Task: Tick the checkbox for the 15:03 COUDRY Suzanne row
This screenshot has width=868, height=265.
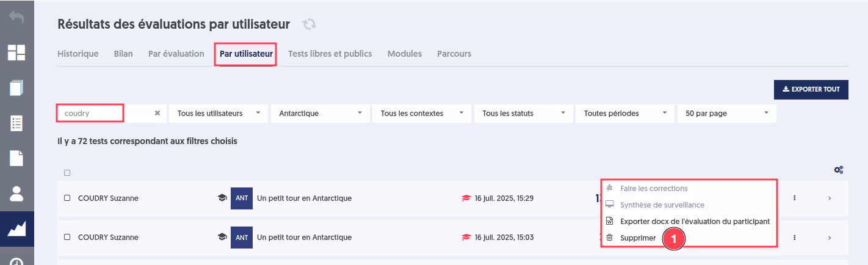Action: 67,237
